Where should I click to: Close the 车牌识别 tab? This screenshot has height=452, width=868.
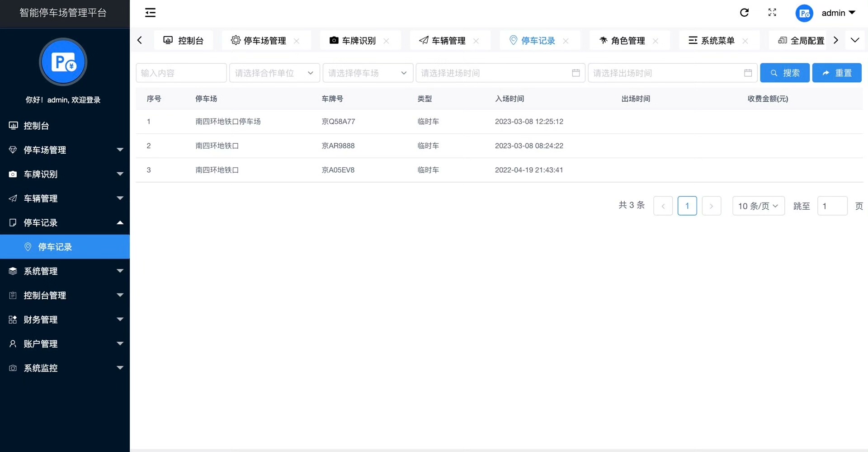click(387, 41)
